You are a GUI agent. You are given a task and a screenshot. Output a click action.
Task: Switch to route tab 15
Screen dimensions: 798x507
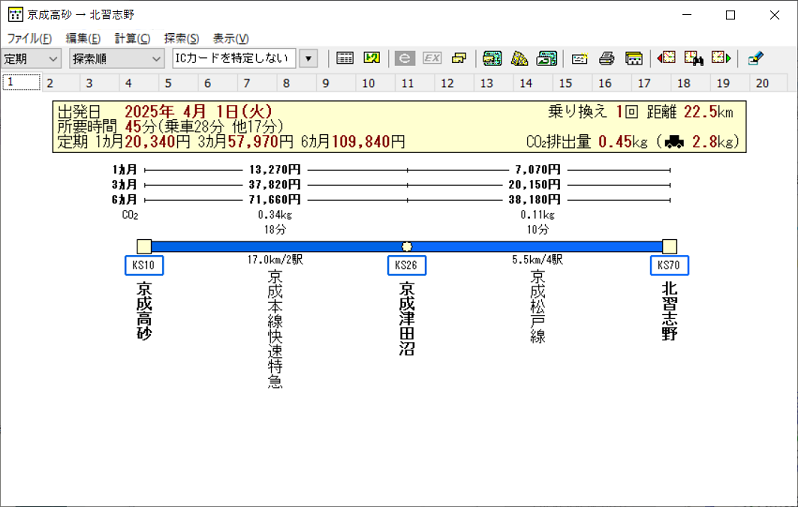(573, 83)
